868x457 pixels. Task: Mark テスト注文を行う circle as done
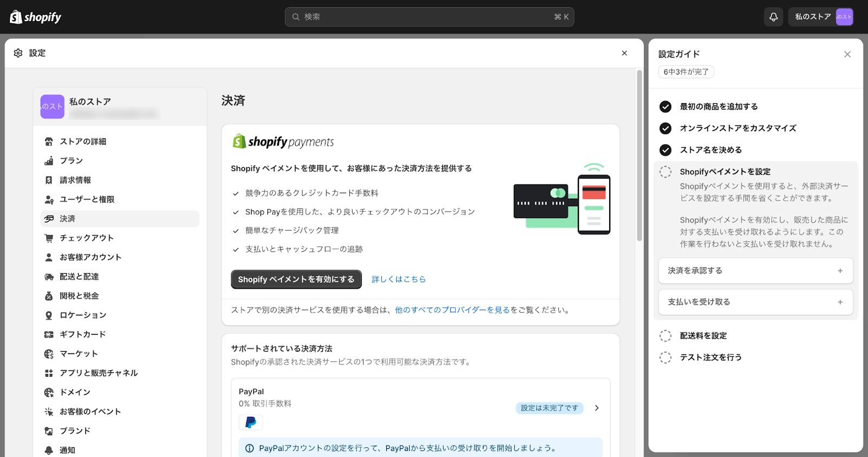click(666, 358)
